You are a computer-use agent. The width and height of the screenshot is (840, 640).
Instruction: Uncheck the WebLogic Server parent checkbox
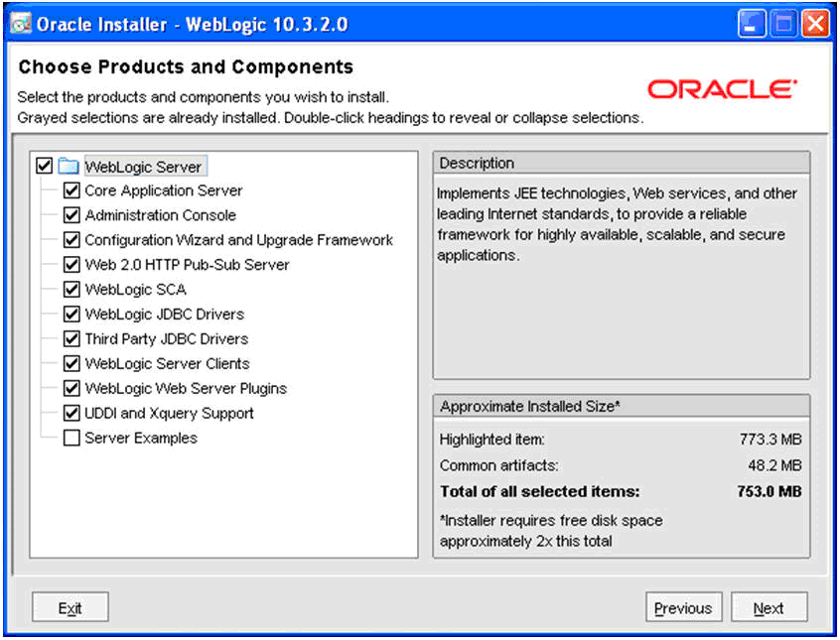click(44, 166)
